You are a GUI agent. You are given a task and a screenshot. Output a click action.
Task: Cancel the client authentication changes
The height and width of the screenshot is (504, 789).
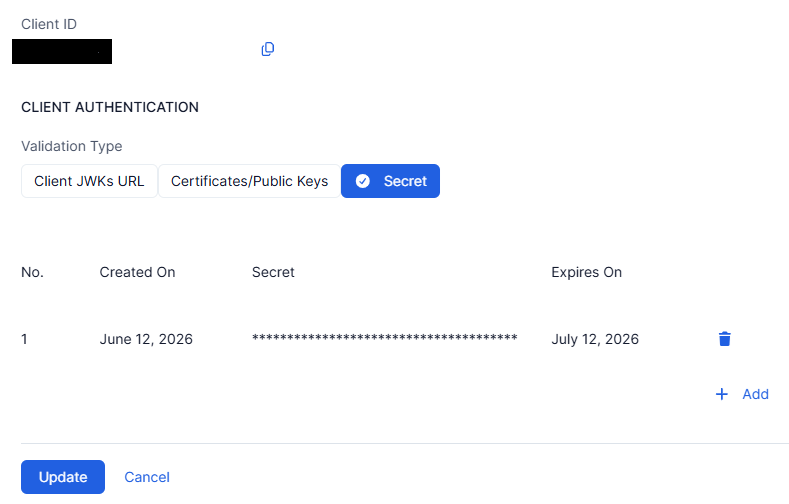147,477
